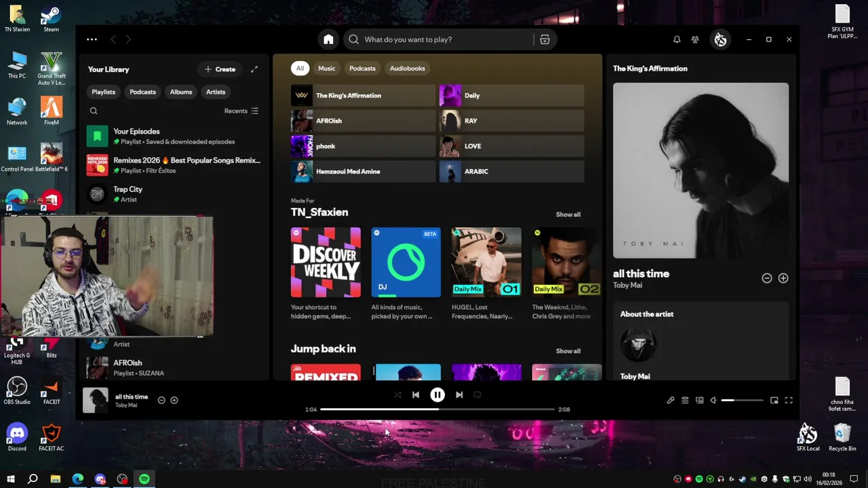Image resolution: width=868 pixels, height=488 pixels.
Task: Open the ARABIC shortcut tile
Action: coord(511,171)
